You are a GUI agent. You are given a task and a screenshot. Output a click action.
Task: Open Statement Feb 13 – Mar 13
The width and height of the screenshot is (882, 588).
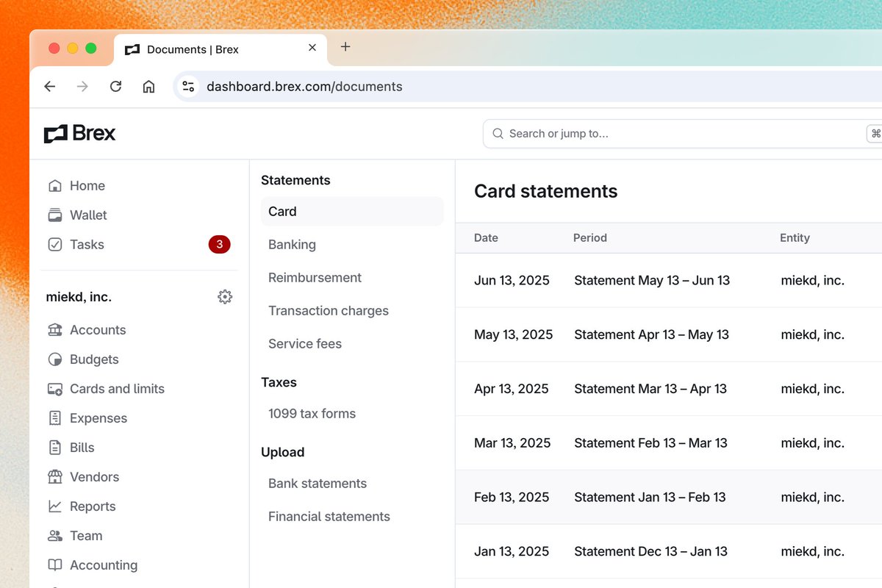click(x=650, y=443)
